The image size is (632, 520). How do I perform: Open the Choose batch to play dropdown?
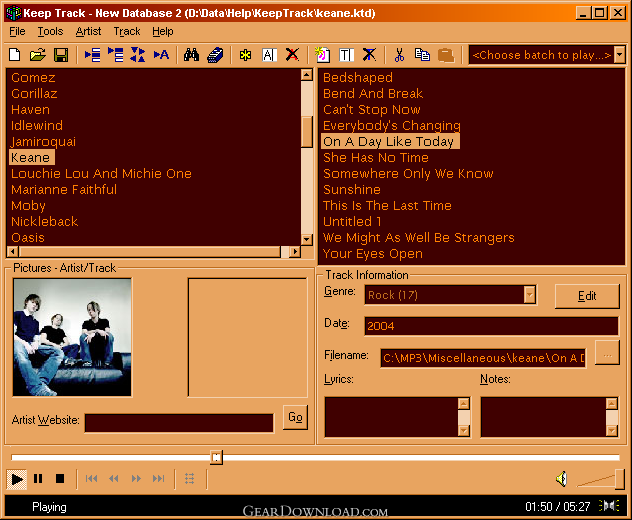point(620,54)
